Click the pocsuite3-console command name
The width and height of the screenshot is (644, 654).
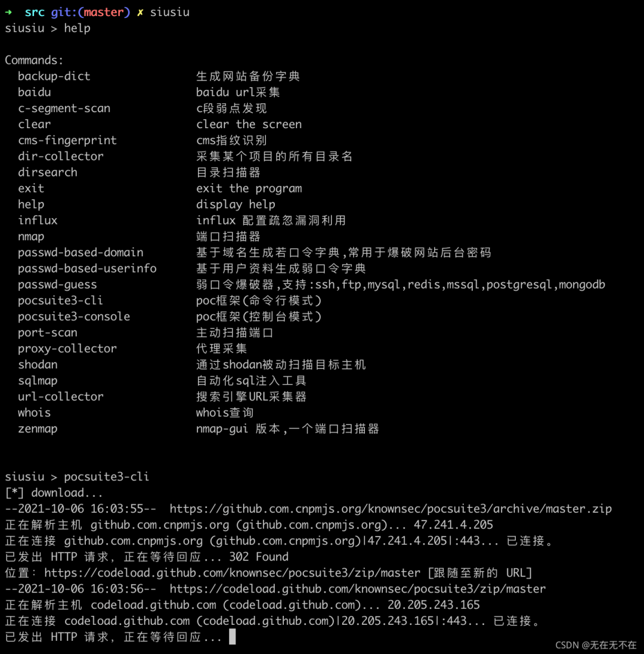coord(74,317)
